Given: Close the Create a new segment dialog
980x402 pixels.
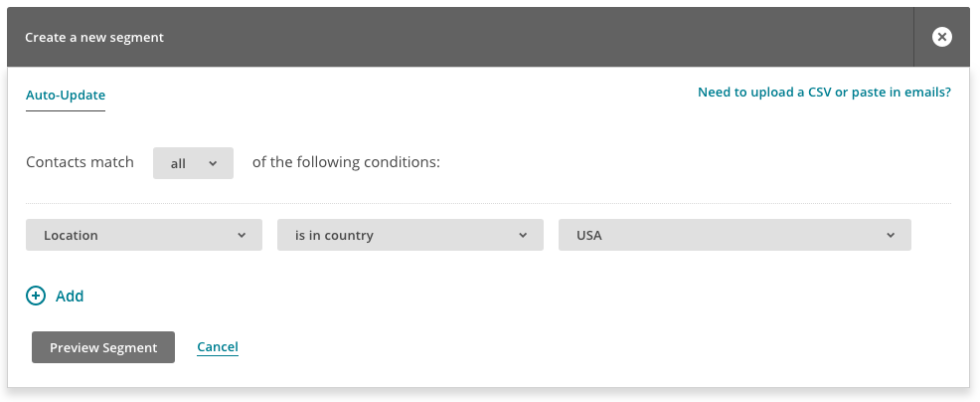Looking at the screenshot, I should point(941,37).
